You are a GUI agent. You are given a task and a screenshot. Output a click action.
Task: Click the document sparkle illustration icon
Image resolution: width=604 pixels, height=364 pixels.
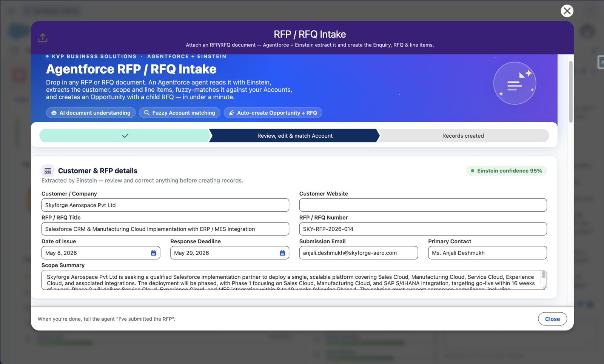tap(515, 83)
